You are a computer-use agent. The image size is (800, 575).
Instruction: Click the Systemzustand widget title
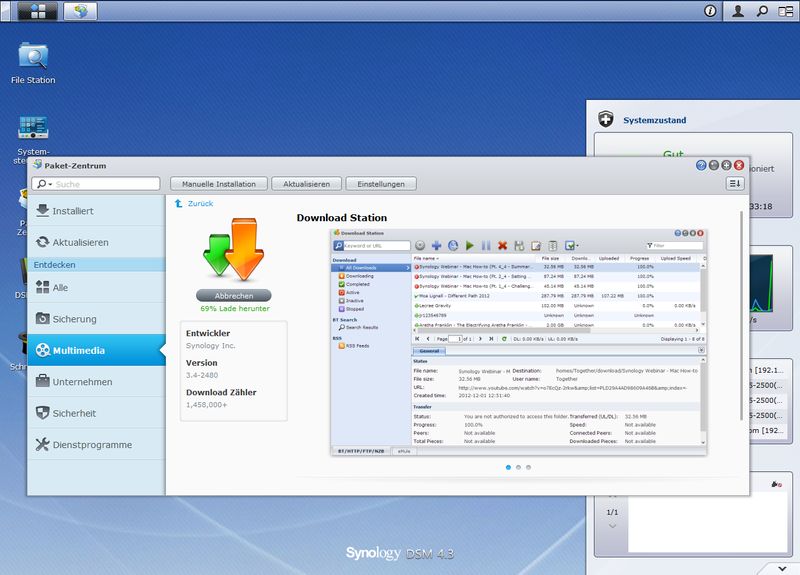pos(655,120)
